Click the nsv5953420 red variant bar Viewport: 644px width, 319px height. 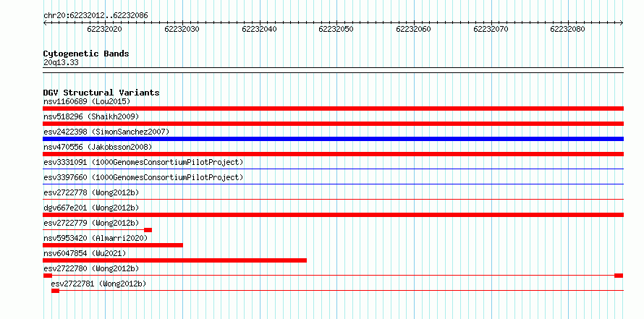point(113,245)
